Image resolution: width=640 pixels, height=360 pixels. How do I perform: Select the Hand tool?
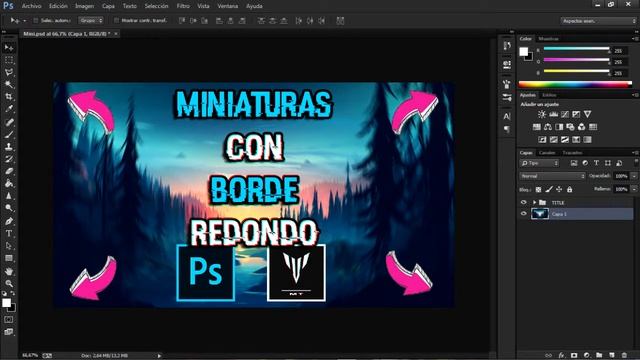pos(9,271)
